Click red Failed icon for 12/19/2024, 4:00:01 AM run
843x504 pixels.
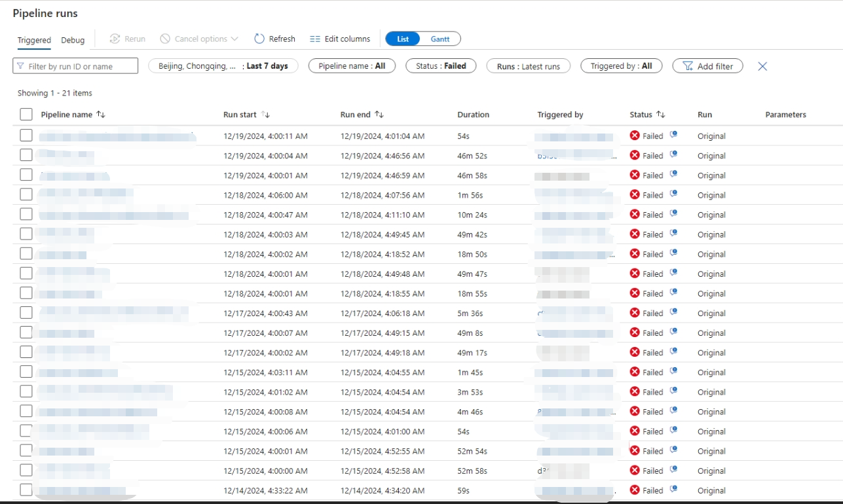[x=635, y=175]
